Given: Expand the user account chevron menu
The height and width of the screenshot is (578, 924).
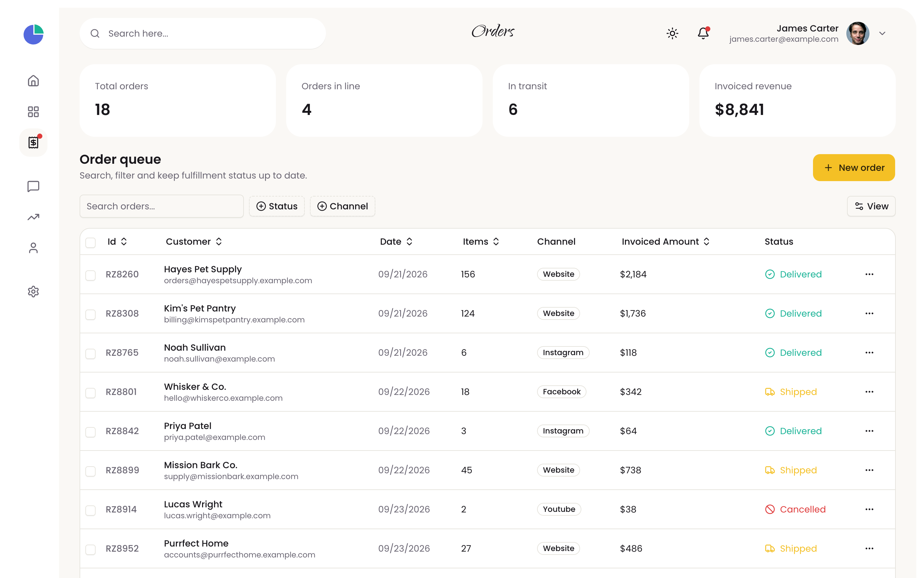Looking at the screenshot, I should (882, 33).
